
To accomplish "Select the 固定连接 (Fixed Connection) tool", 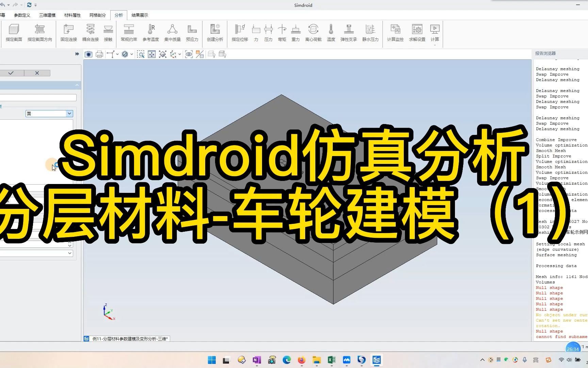I will [68, 32].
